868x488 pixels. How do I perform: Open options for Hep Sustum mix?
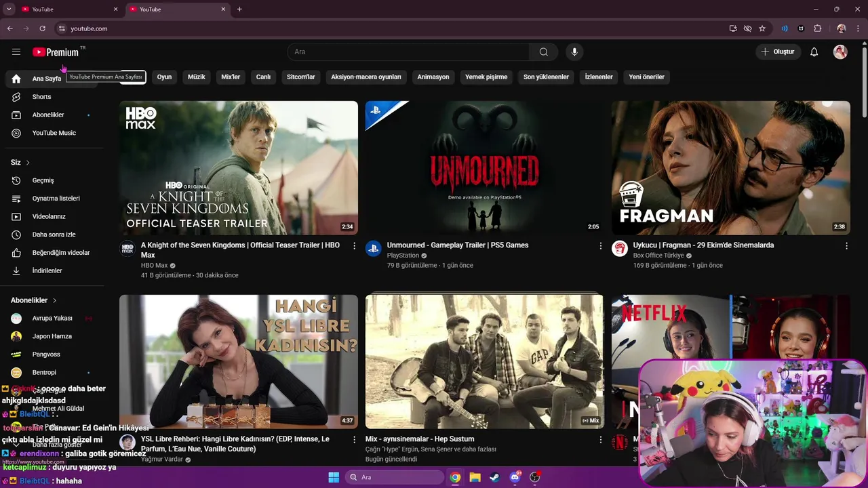tap(600, 440)
